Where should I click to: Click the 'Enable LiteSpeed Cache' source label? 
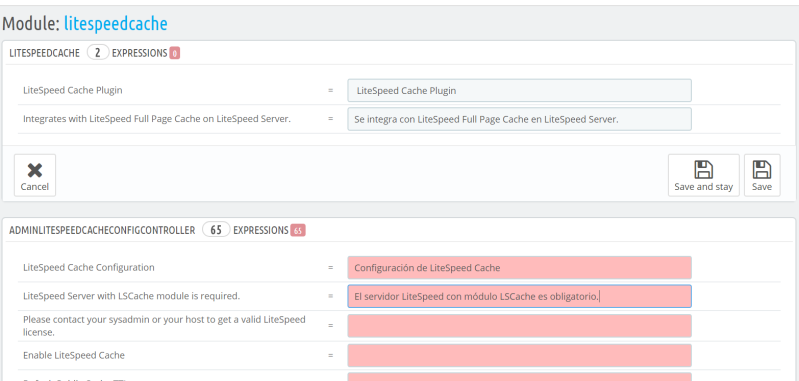[x=74, y=355]
